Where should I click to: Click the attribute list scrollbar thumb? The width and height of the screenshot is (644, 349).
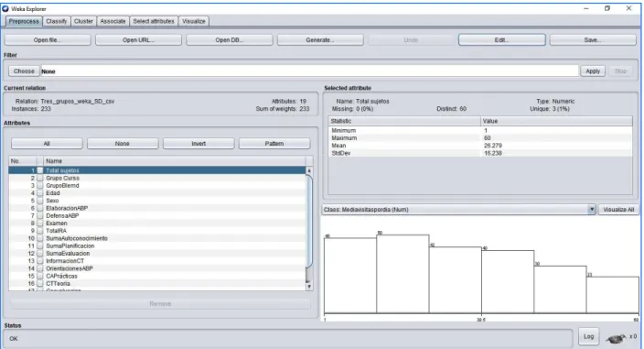[x=309, y=222]
